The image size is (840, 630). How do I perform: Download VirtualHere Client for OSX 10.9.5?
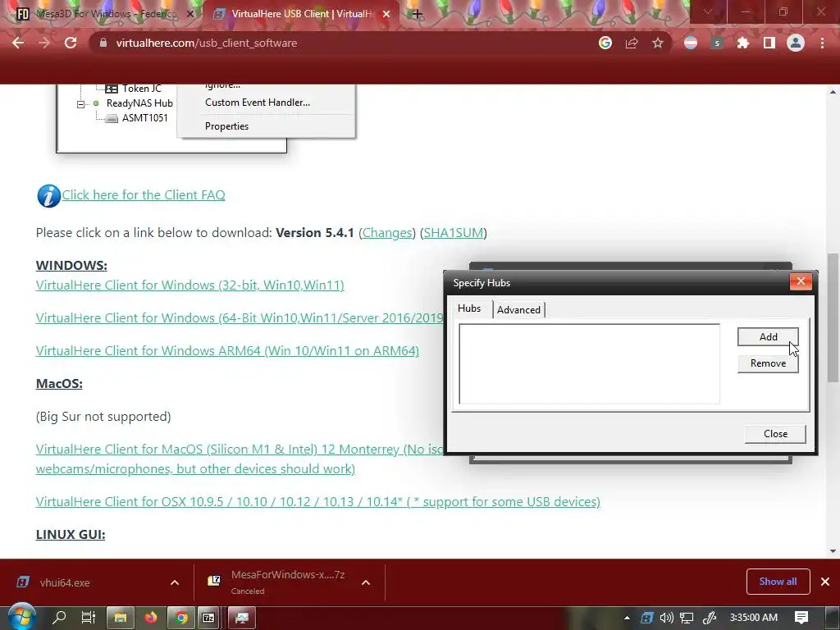tap(317, 502)
